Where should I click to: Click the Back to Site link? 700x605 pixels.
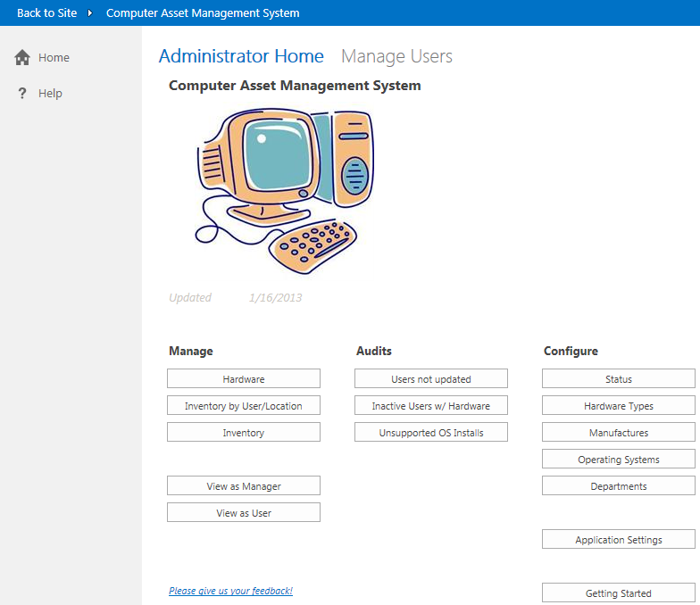pyautogui.click(x=46, y=12)
